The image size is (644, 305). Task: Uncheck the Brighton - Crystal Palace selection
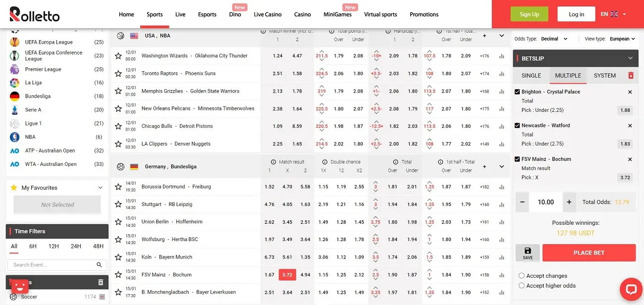tap(517, 92)
